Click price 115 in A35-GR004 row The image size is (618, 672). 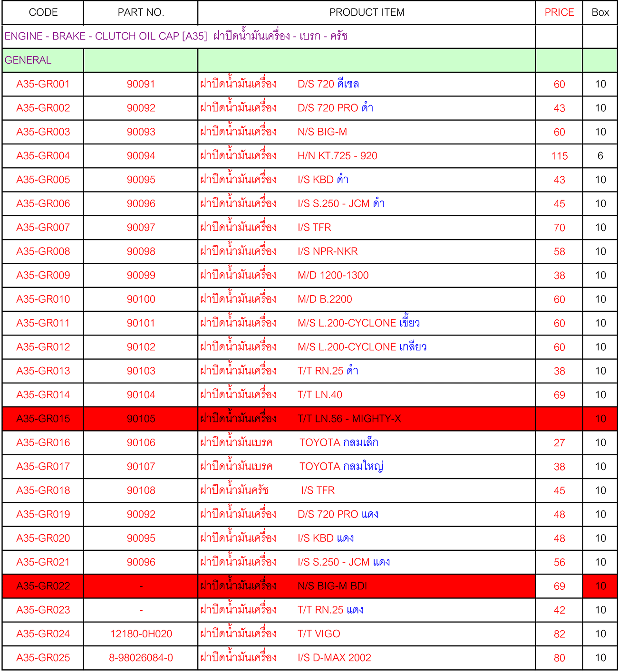[x=559, y=156]
